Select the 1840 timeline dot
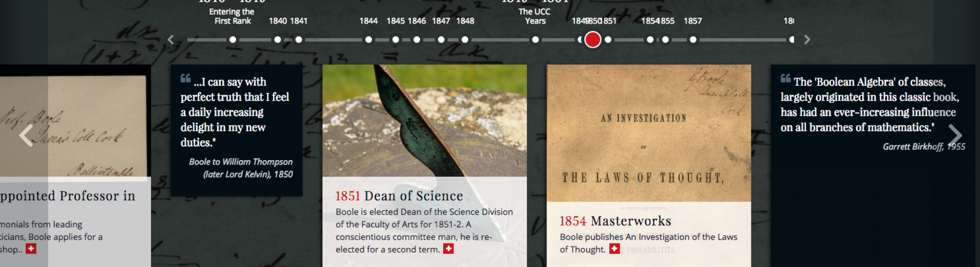Image resolution: width=980 pixels, height=267 pixels. tap(278, 40)
